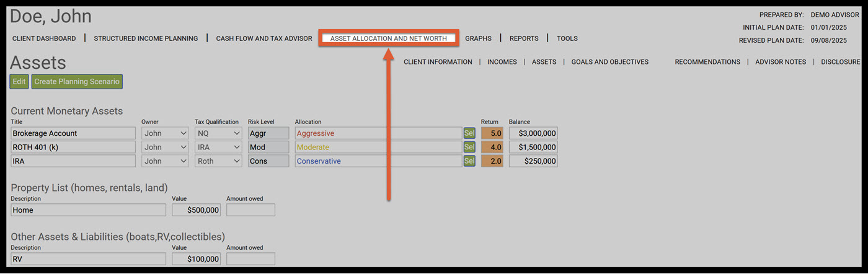This screenshot has height=274, width=868.
Task: Click the $100,000 RV value field
Action: pyautogui.click(x=196, y=259)
